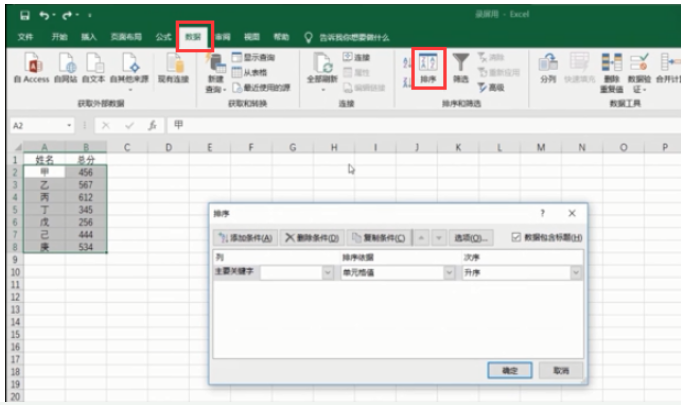Image resolution: width=681 pixels, height=405 pixels.
Task: Click 从表格 from table
Action: [x=250, y=72]
